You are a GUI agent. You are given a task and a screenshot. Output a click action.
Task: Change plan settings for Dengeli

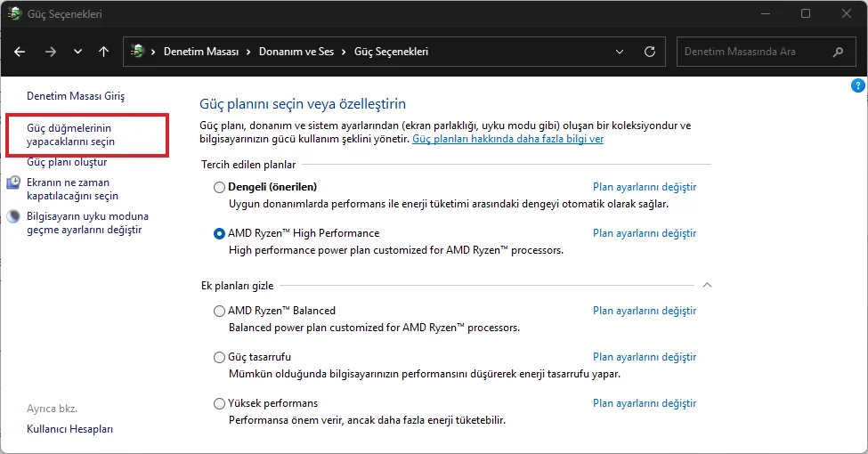click(645, 187)
